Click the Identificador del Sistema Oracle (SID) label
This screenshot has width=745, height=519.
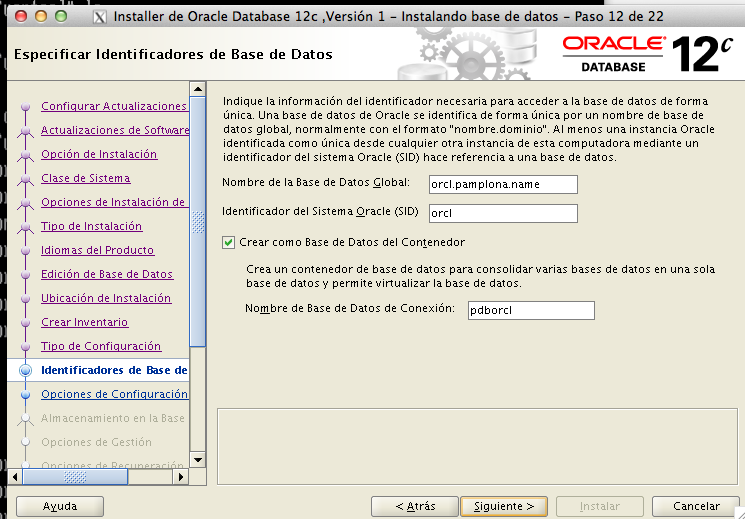tap(320, 211)
